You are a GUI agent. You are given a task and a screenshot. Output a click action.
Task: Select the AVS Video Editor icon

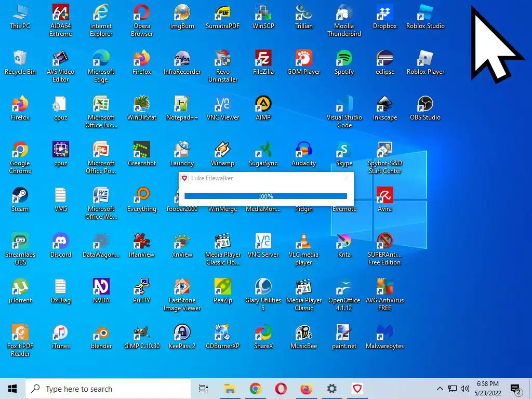click(x=60, y=66)
